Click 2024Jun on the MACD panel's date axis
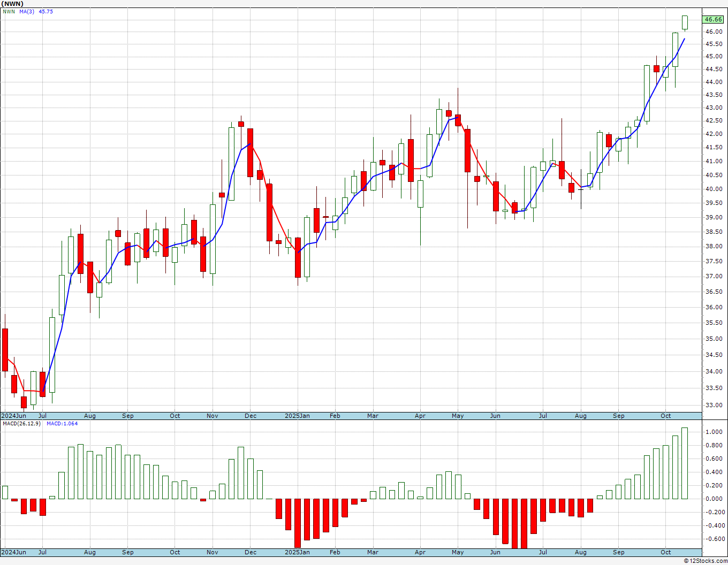The height and width of the screenshot is (565, 728). (13, 552)
